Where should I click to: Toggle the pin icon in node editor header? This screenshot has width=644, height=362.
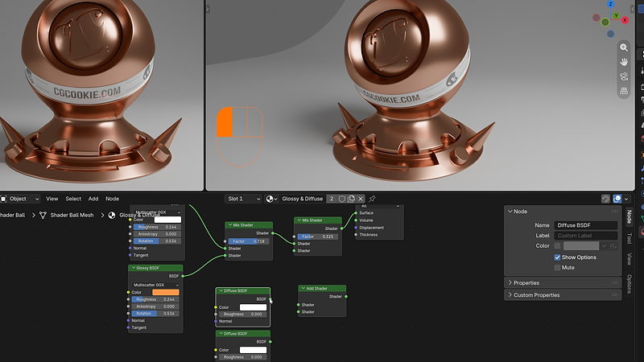372,199
